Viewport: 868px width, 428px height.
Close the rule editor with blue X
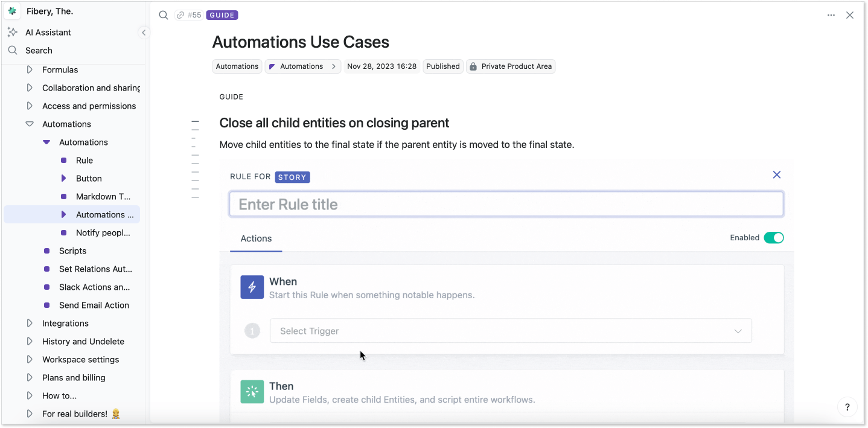click(777, 174)
